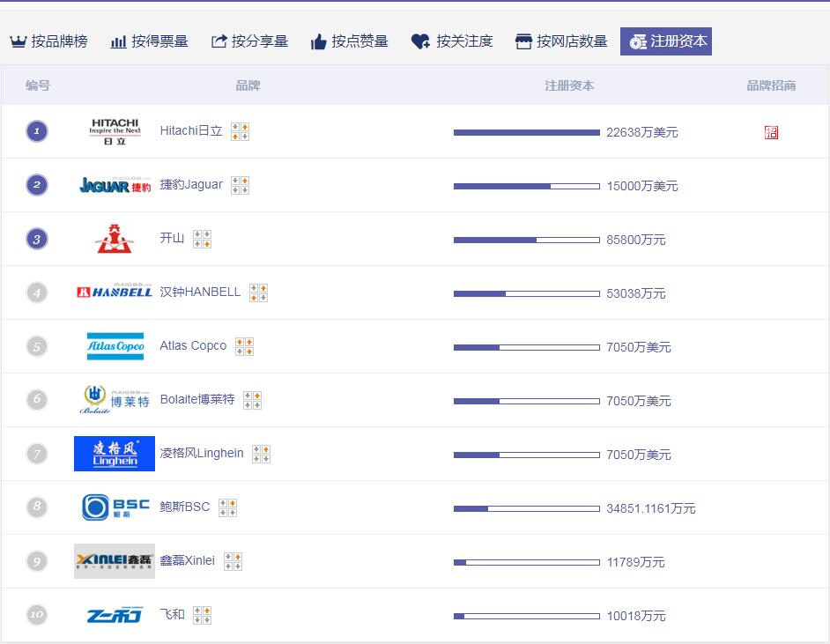830x644 pixels.
Task: Click the blue Linghein logo
Action: [115, 454]
